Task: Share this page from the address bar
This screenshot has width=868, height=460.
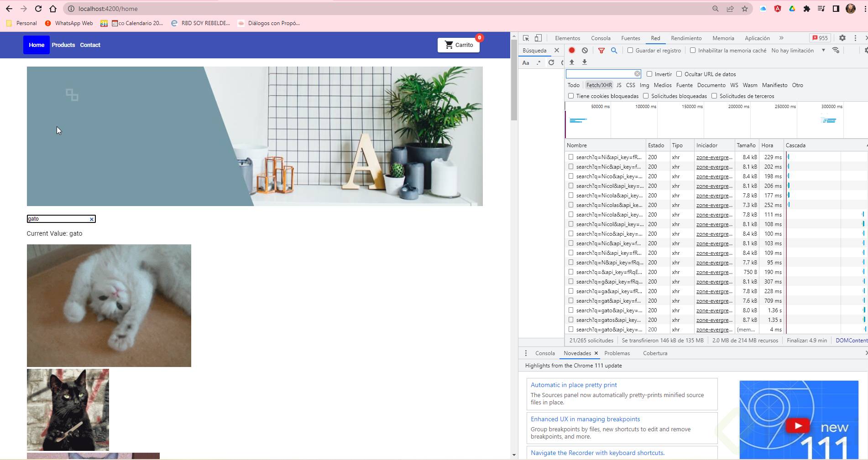Action: click(730, 9)
